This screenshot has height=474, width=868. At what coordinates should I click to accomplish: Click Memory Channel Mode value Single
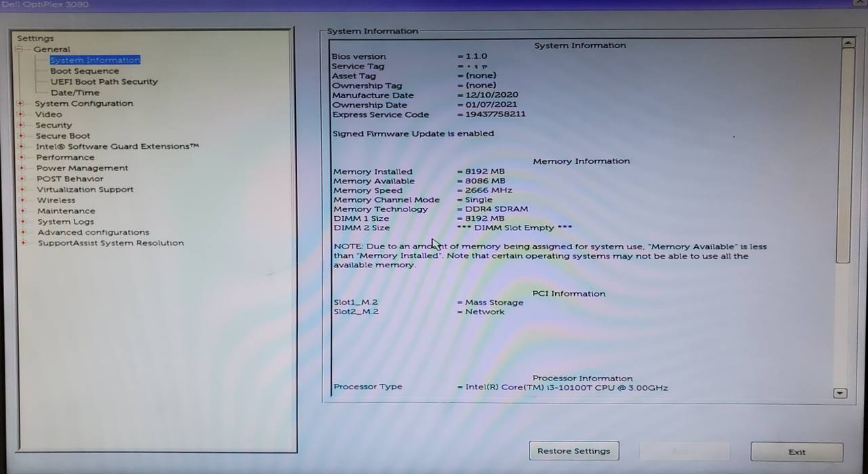(479, 200)
